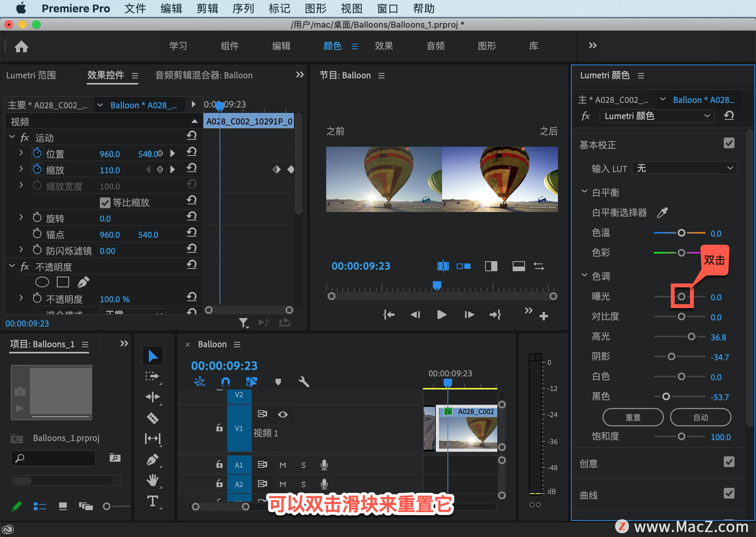Collapse the Opacity effect group
The height and width of the screenshot is (537, 756).
[x=12, y=266]
